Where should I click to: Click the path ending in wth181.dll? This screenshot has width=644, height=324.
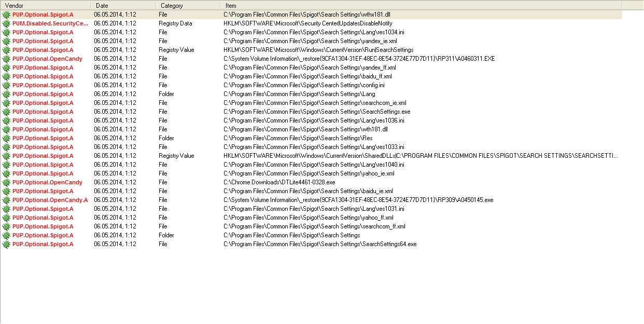[305, 129]
